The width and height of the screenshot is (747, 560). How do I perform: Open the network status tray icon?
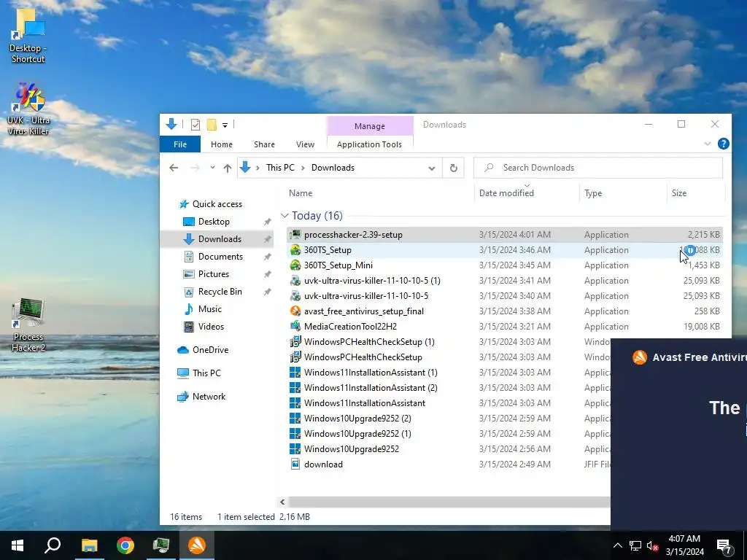(635, 545)
